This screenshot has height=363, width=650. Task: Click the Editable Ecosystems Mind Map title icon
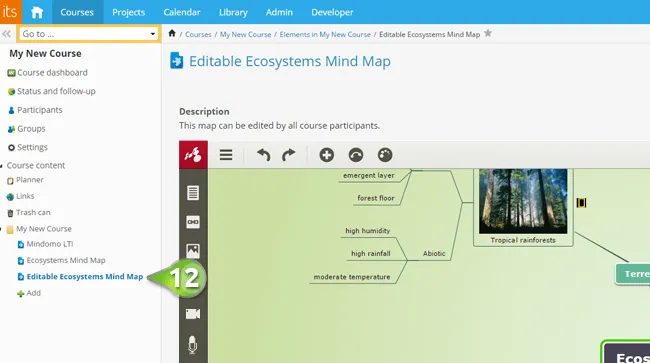pyautogui.click(x=177, y=60)
